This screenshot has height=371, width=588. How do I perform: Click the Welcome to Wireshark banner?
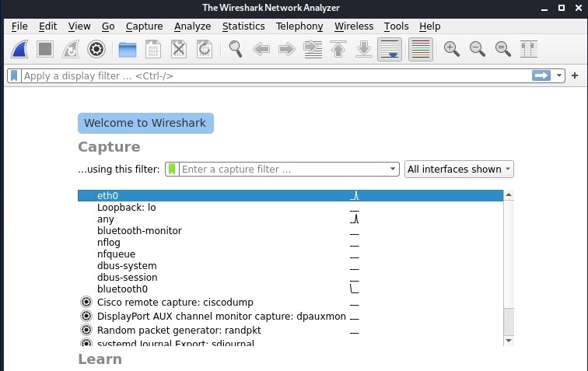click(x=145, y=123)
